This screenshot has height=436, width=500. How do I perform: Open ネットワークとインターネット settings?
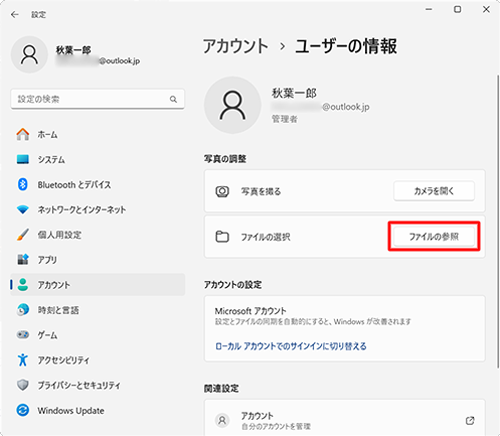(97, 210)
